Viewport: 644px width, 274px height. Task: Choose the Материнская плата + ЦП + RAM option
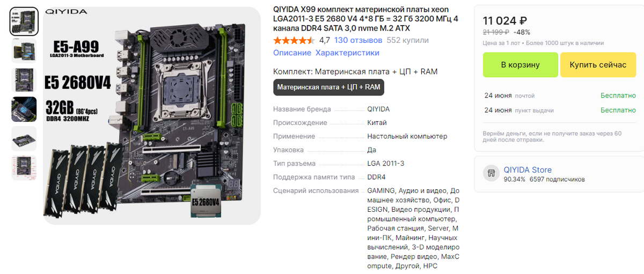point(328,87)
